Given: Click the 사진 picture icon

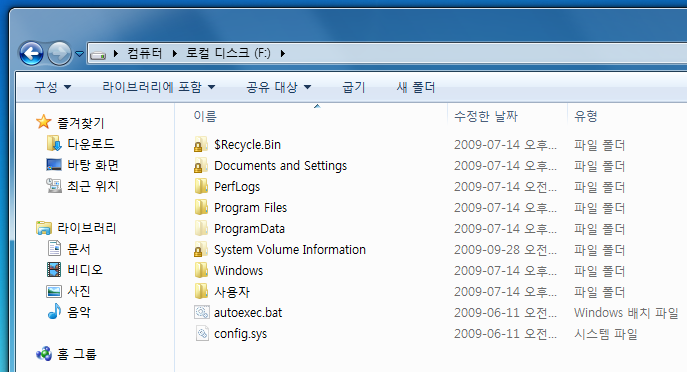Looking at the screenshot, I should pyautogui.click(x=54, y=291).
